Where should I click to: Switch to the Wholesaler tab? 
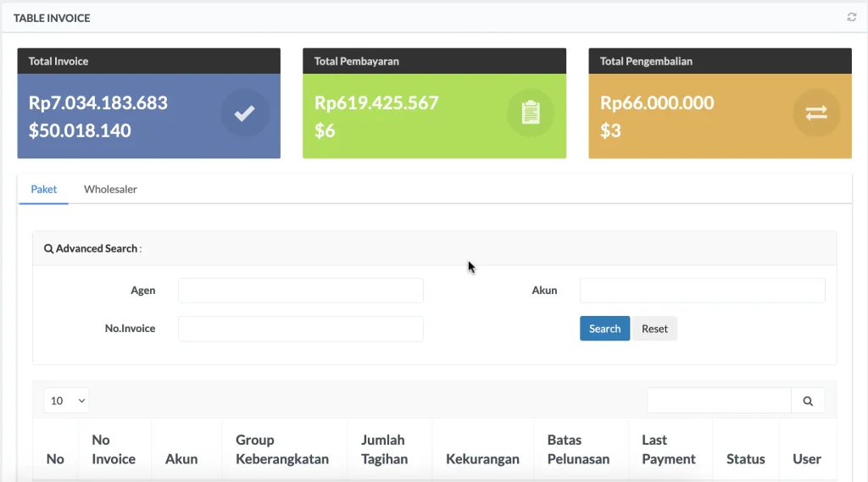(x=110, y=190)
